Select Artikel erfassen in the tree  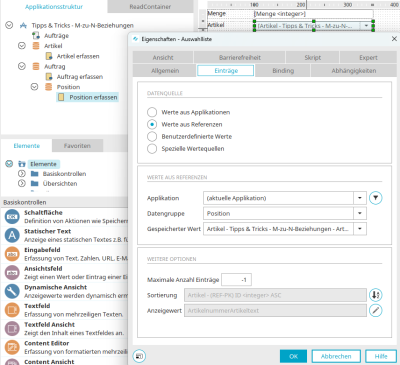78,56
